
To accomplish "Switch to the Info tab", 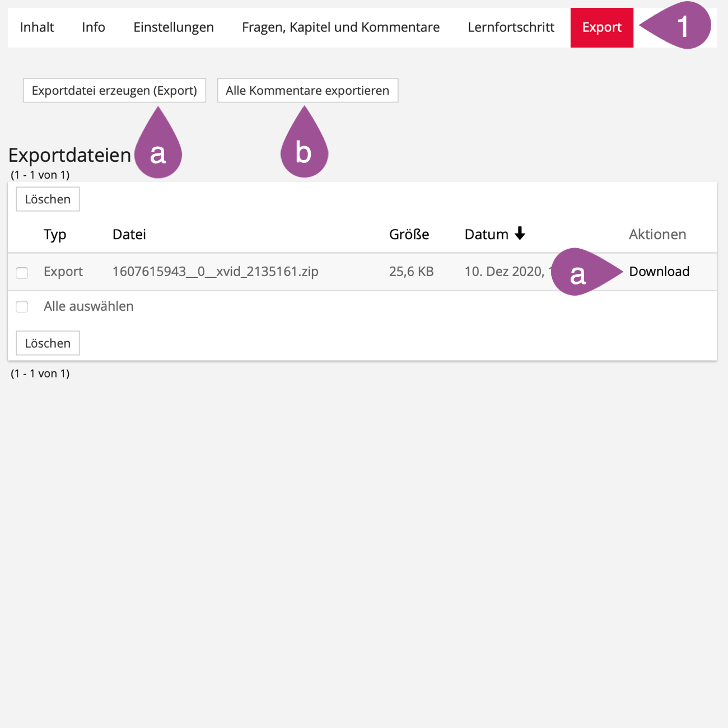I will pos(93,27).
